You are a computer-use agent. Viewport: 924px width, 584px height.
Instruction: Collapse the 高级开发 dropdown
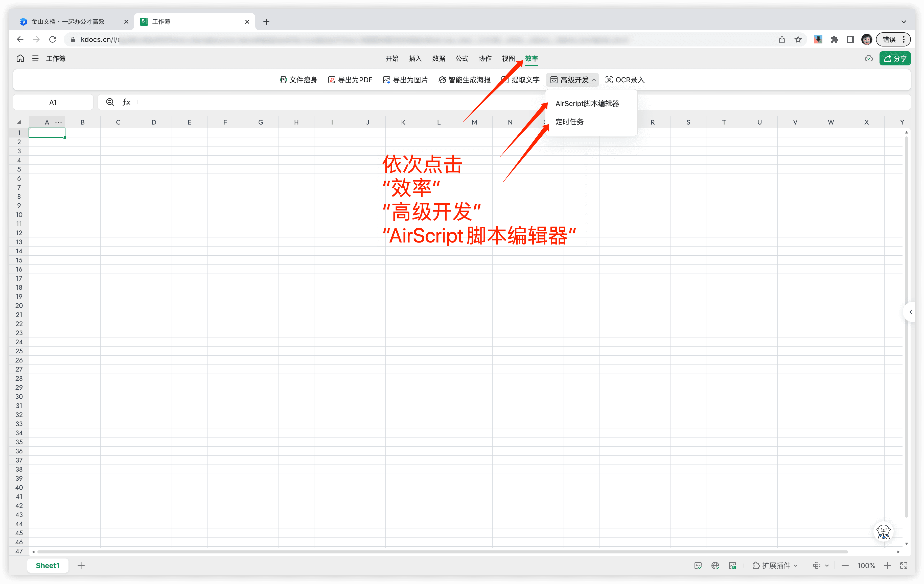[x=572, y=80]
